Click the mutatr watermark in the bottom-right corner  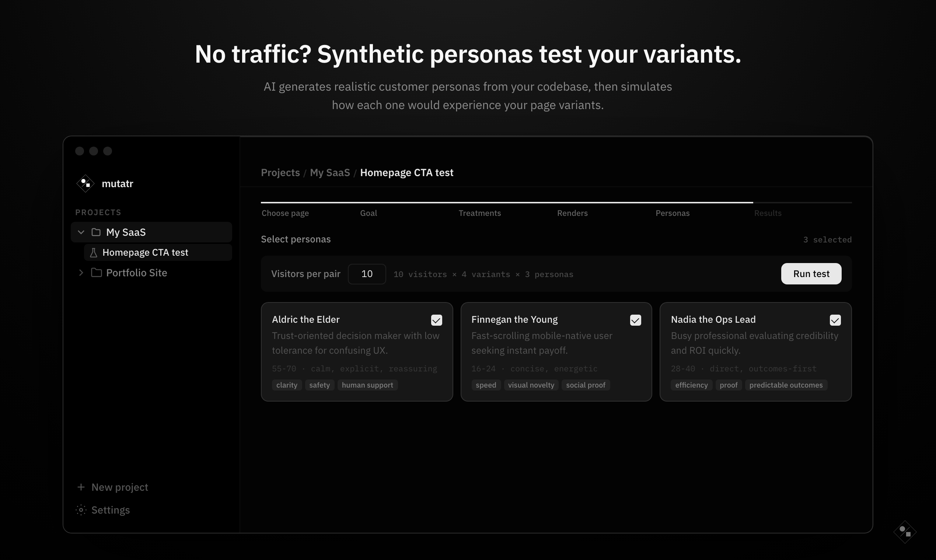pos(906,532)
